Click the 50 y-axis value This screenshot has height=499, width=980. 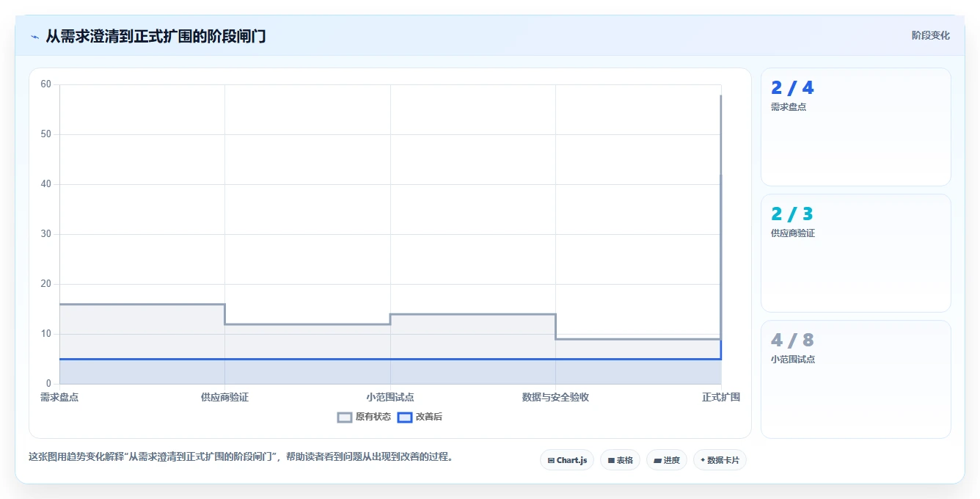(x=46, y=134)
